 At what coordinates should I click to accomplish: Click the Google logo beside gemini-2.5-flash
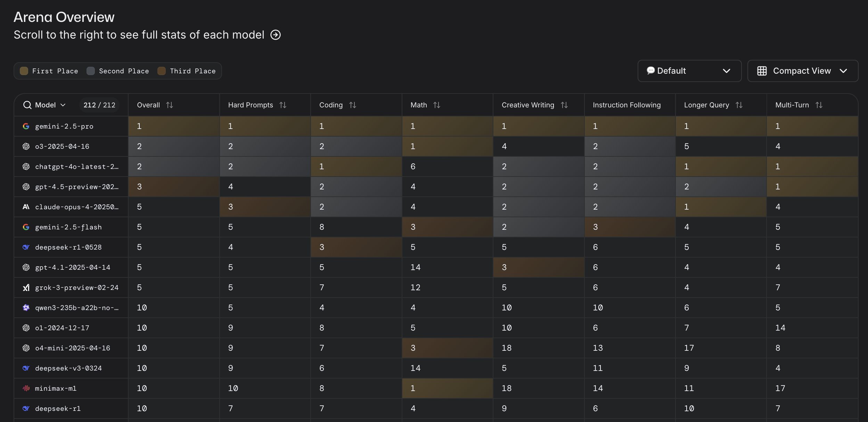coord(26,227)
